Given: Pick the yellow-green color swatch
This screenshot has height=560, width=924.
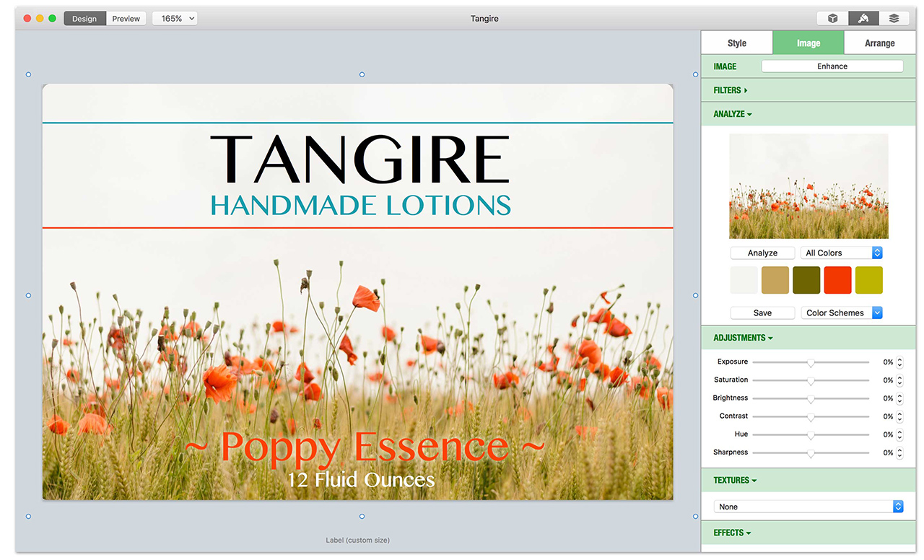Looking at the screenshot, I should tap(869, 280).
